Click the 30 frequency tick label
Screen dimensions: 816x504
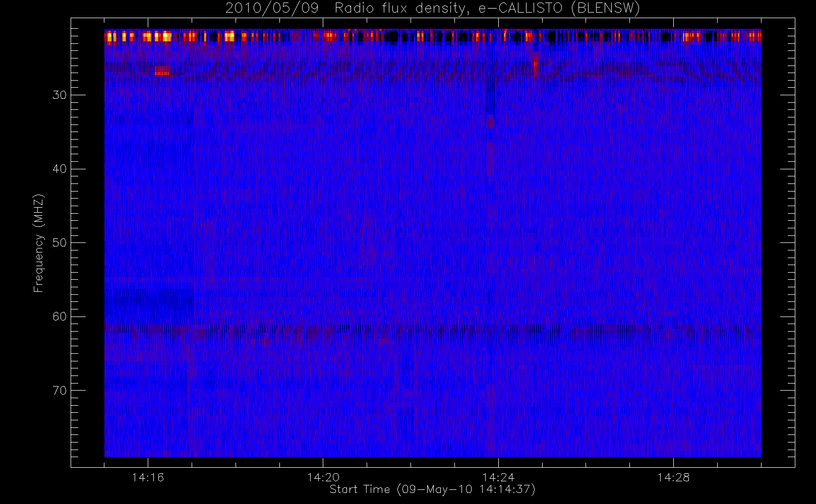coord(60,95)
